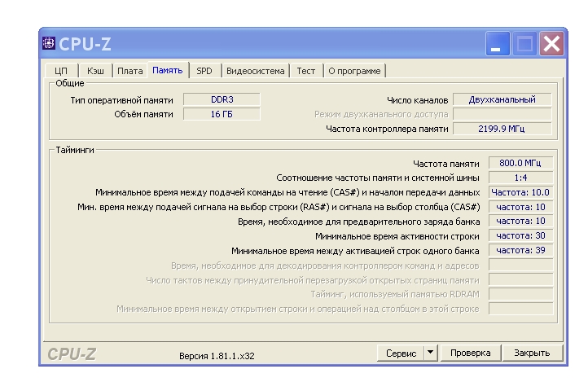
Task: Click the Проверка button
Action: [x=470, y=353]
